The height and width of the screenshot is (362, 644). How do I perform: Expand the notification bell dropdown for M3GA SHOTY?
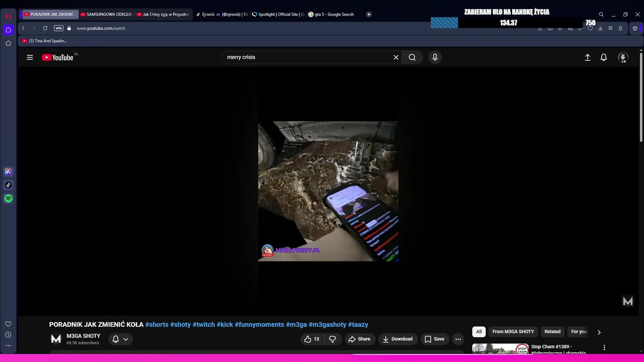[120, 339]
